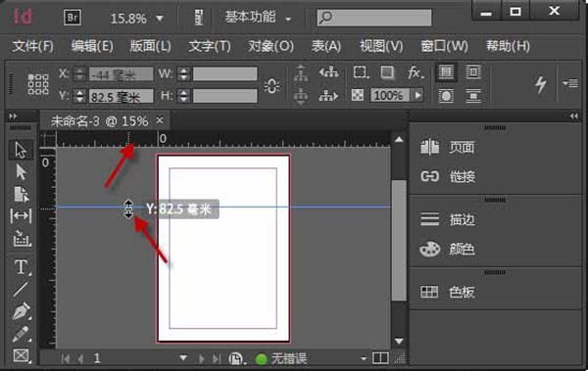Click the H height input field
Screen dimensions: 588x371
pos(225,96)
